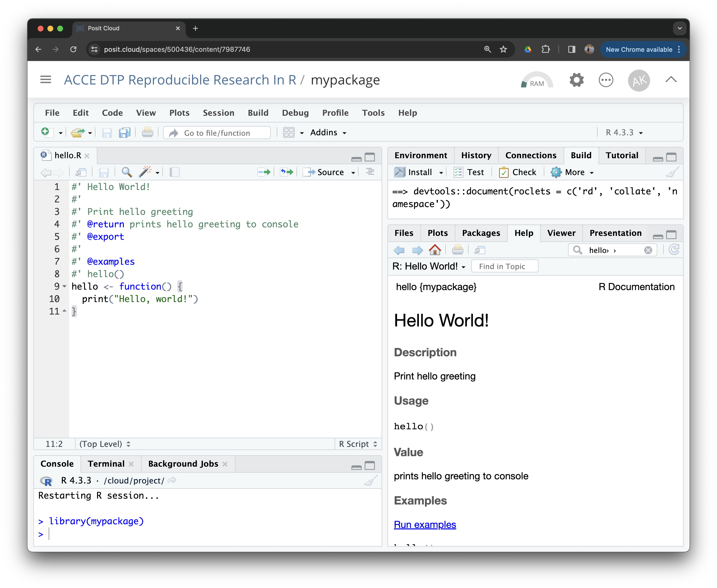Click the code tools magic wand icon
The width and height of the screenshot is (717, 588).
(x=145, y=172)
